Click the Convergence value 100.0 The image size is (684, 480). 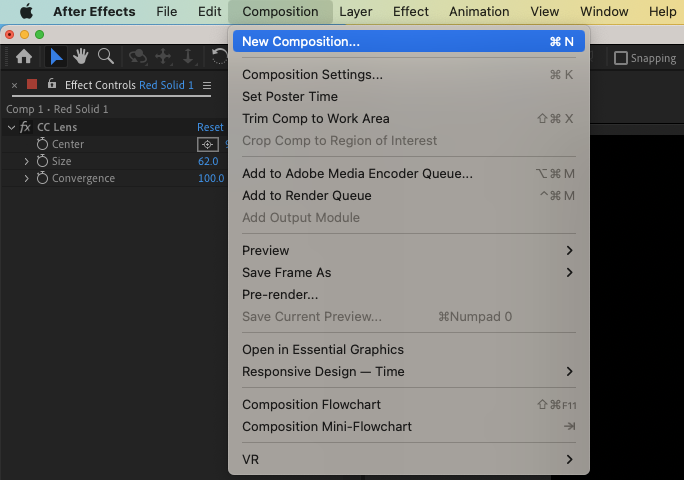211,178
